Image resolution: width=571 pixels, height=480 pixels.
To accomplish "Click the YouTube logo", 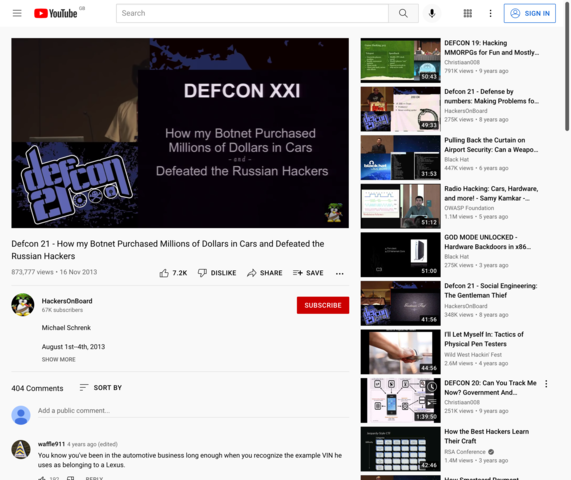I will tap(56, 13).
